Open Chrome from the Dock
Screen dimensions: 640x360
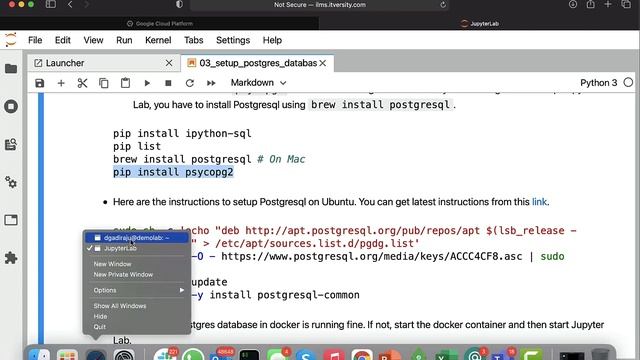pos(362,355)
